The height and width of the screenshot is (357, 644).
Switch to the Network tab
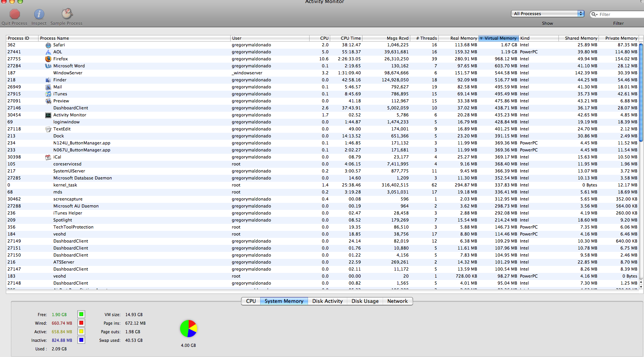[397, 301]
